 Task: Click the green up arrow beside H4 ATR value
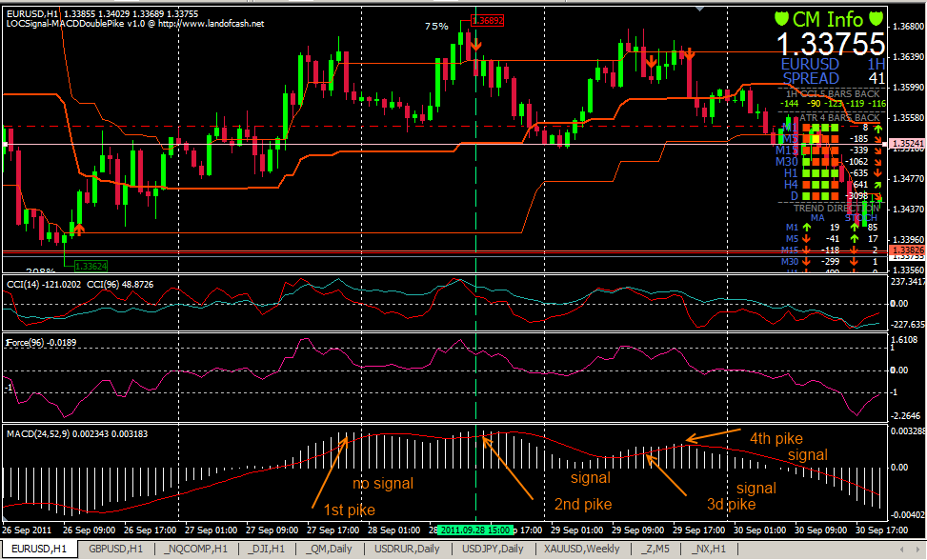click(x=878, y=184)
